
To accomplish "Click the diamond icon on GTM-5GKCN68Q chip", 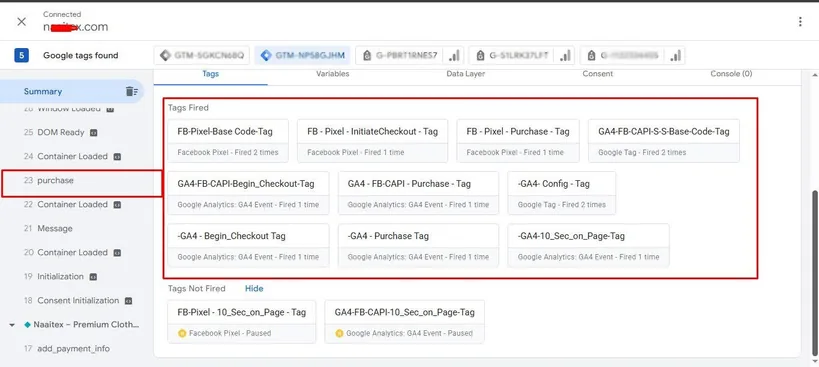I will tap(165, 55).
